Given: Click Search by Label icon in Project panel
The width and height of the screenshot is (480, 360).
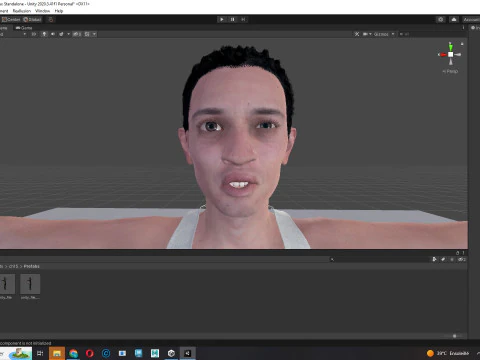Looking at the screenshot, I should tap(443, 259).
